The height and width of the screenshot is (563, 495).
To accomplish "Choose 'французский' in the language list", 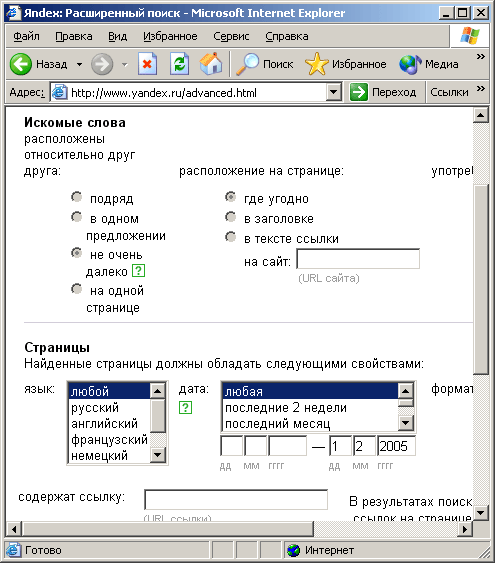I will pos(109,440).
